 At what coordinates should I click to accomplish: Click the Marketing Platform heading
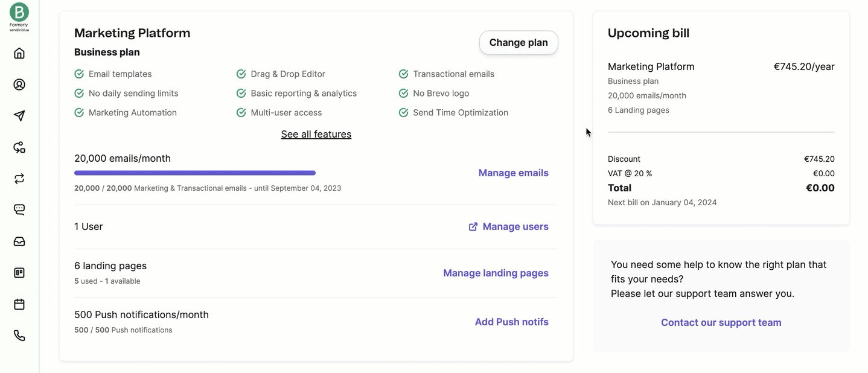[x=132, y=33]
